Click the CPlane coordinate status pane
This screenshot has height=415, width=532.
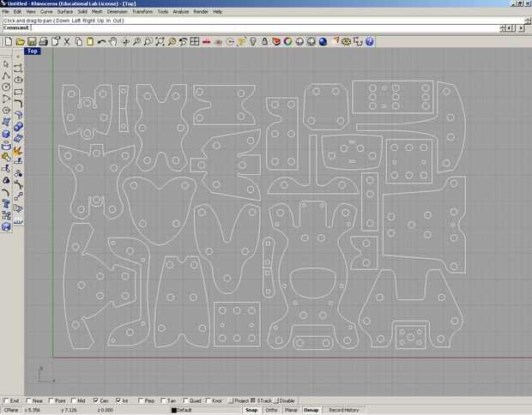pos(11,410)
